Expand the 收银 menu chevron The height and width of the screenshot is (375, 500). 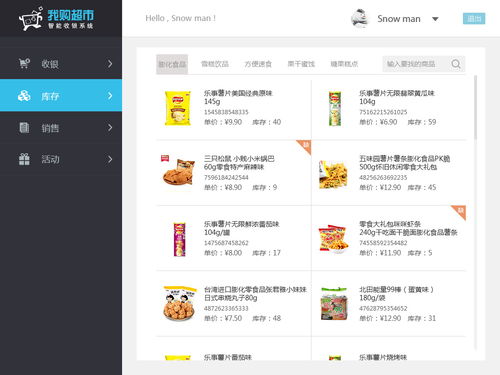point(110,64)
